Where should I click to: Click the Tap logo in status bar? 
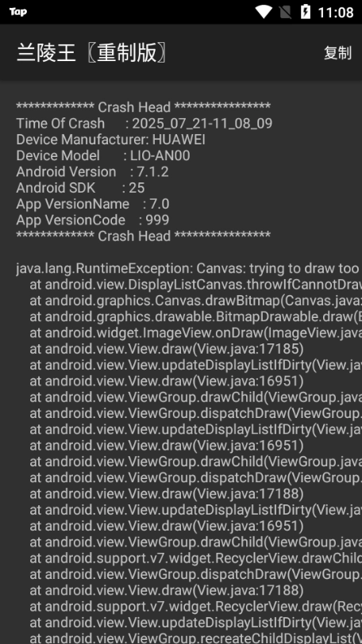click(18, 11)
